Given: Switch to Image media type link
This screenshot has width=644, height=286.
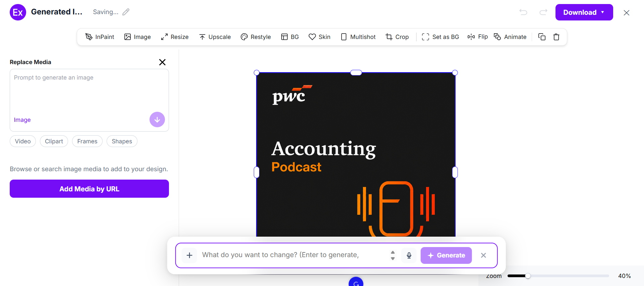Looking at the screenshot, I should click(x=22, y=120).
